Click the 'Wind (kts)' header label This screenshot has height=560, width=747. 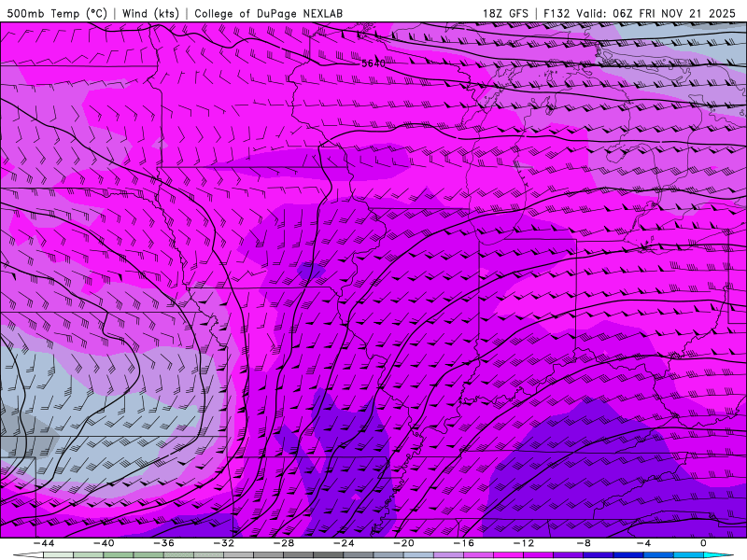pyautogui.click(x=150, y=13)
